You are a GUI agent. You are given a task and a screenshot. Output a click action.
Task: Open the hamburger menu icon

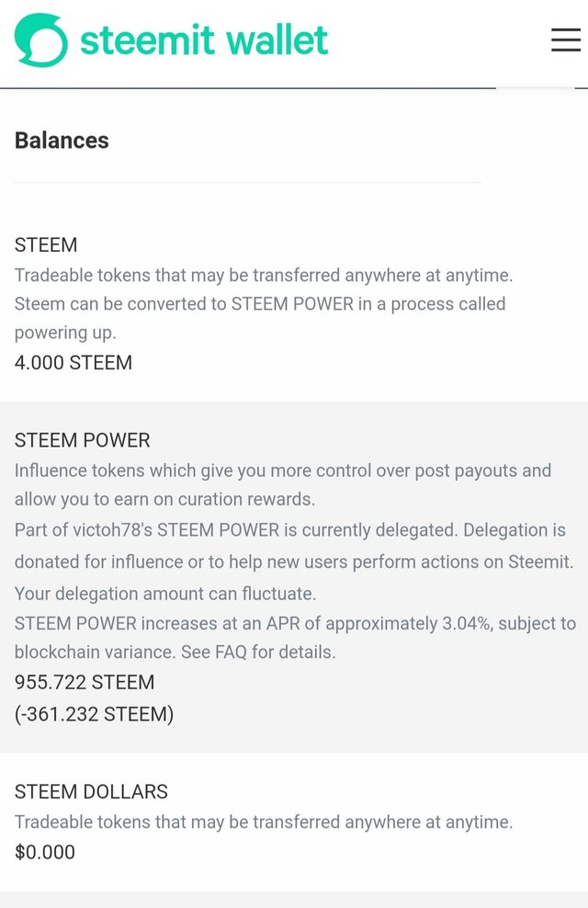coord(565,40)
